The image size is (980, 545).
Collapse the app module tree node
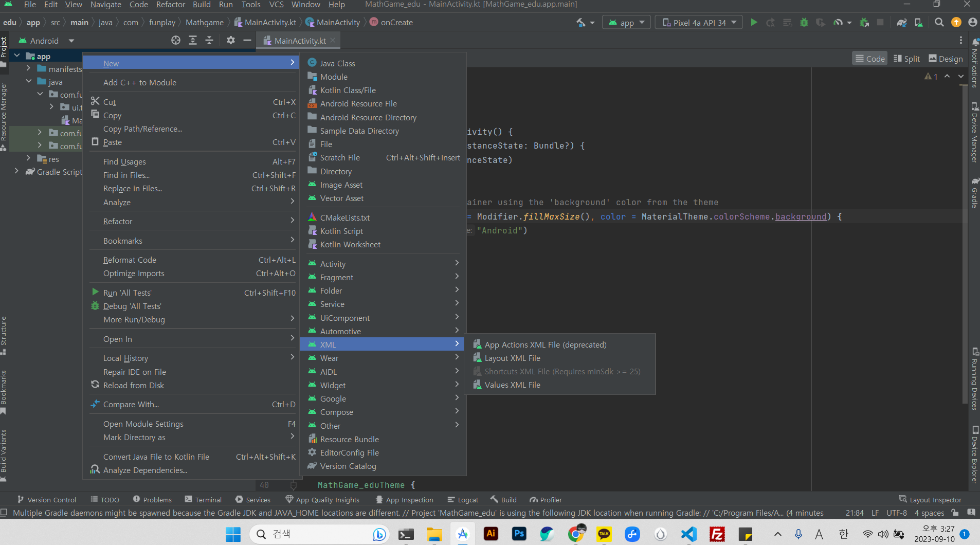(x=17, y=56)
